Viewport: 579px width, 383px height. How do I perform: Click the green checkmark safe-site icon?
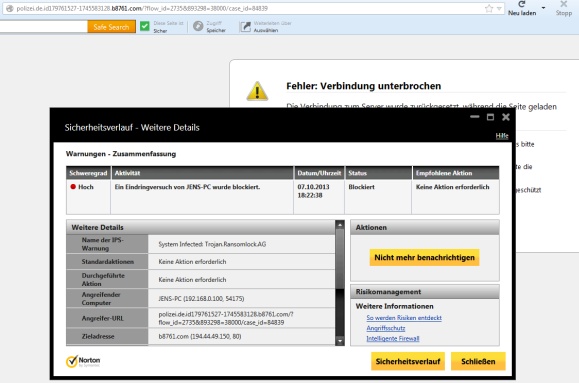(145, 26)
